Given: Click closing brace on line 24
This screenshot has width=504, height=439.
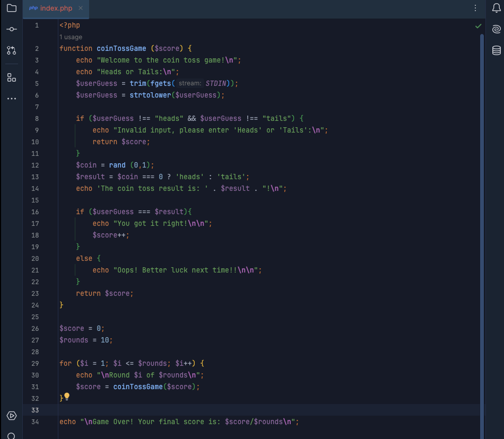Looking at the screenshot, I should click(62, 305).
